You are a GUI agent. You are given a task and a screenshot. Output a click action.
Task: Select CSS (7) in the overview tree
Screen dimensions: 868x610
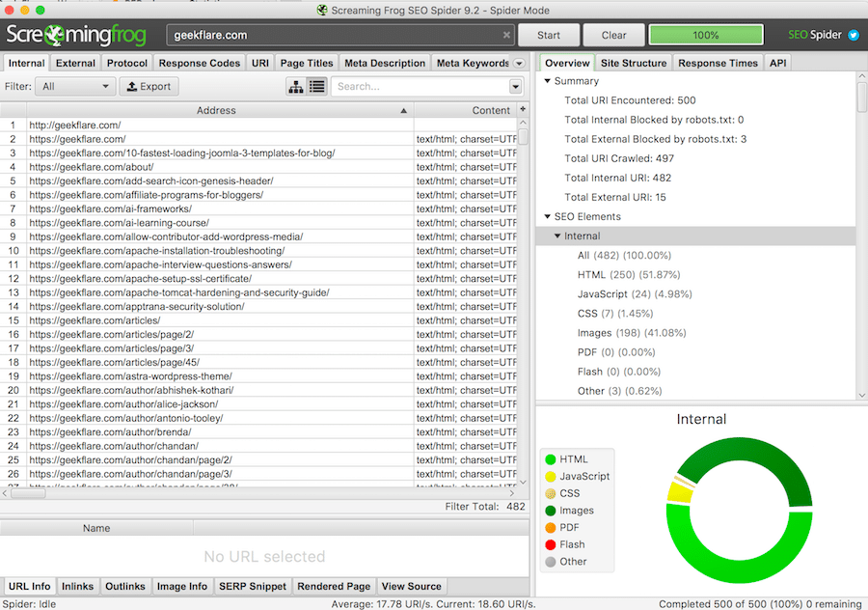tap(615, 314)
